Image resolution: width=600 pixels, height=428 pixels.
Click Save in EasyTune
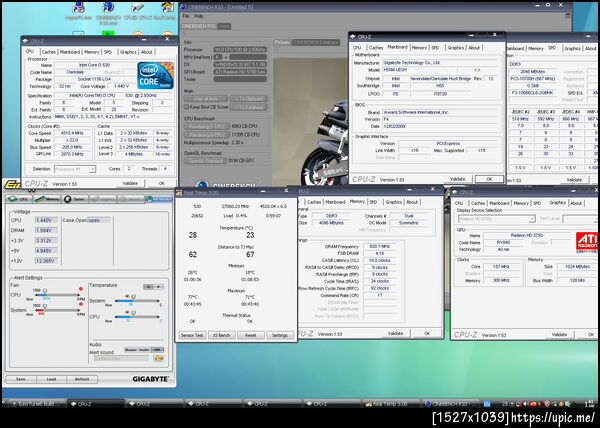[21, 379]
